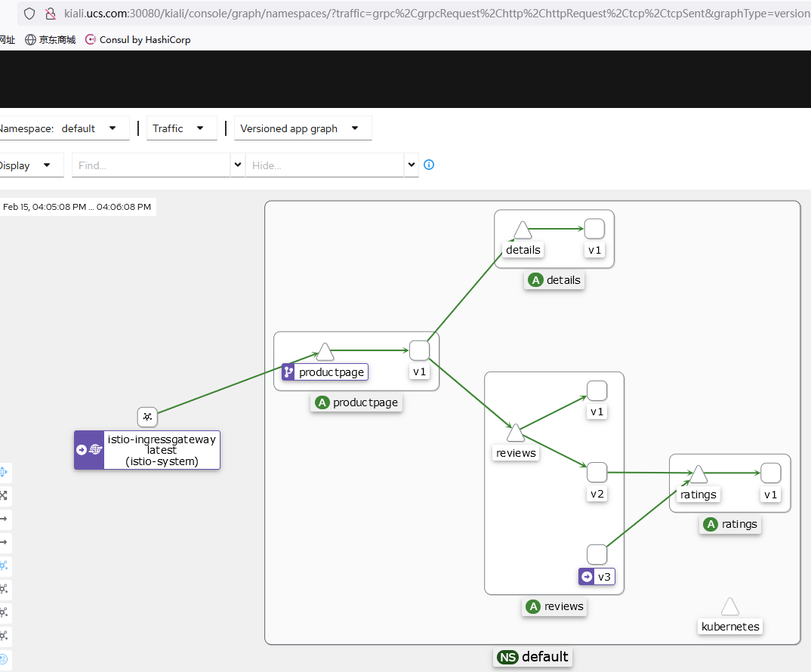Open the Display options dropdown
The image size is (811, 672).
[x=30, y=165]
